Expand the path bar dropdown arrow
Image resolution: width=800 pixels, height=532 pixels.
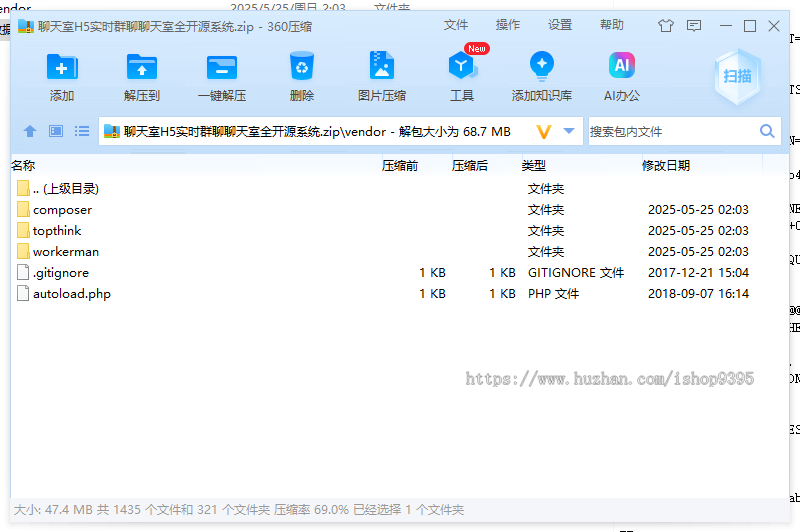point(569,131)
